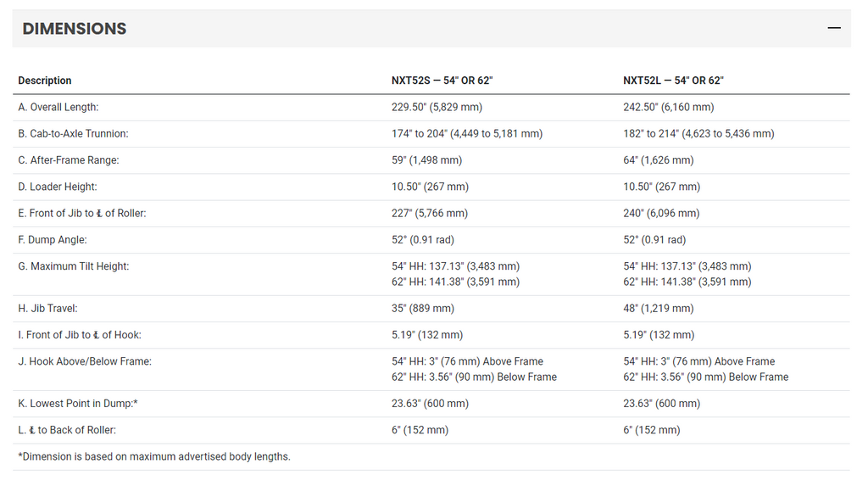Collapse the Dimensions section with minus icon
The image size is (868, 486).
pos(834,28)
